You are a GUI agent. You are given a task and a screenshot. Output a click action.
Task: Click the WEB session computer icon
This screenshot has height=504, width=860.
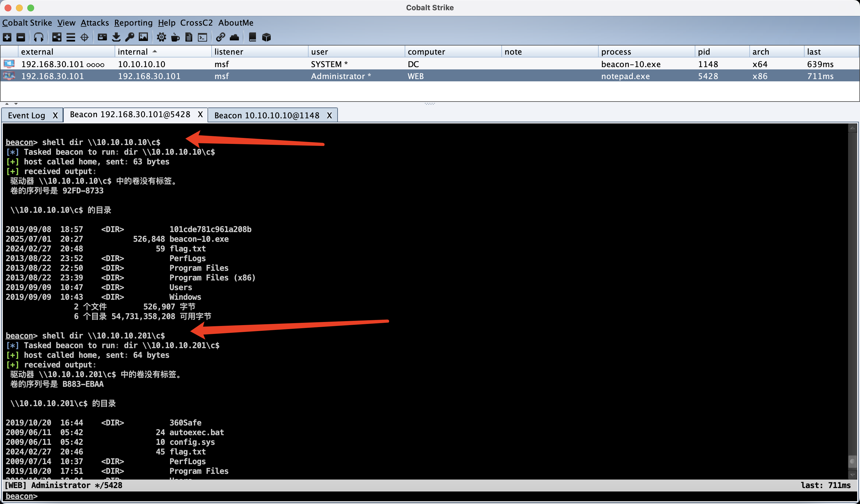(x=9, y=76)
